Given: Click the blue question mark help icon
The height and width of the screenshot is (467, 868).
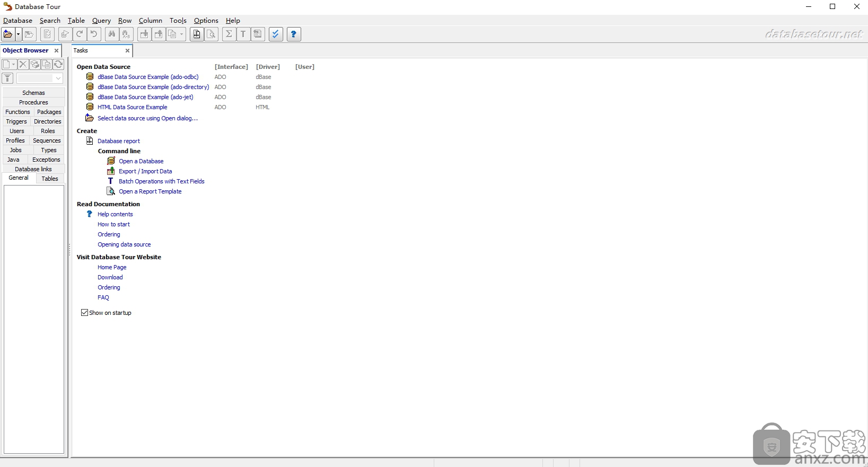Looking at the screenshot, I should tap(294, 34).
